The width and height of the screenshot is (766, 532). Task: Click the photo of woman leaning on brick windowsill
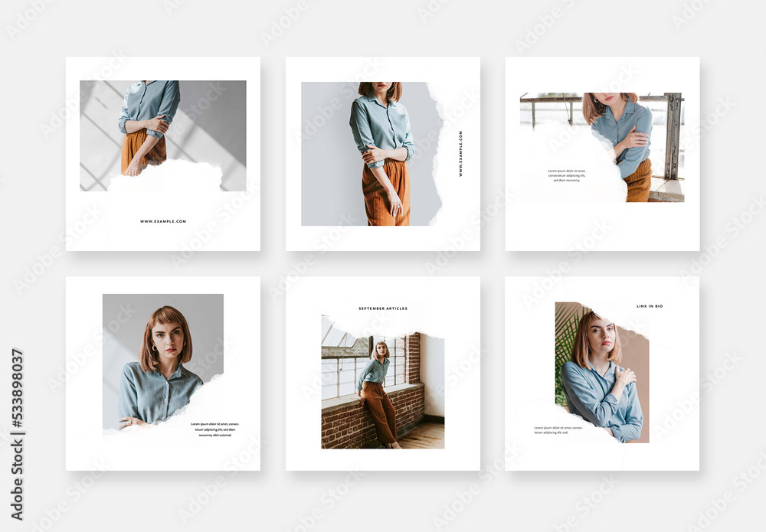pos(383,382)
